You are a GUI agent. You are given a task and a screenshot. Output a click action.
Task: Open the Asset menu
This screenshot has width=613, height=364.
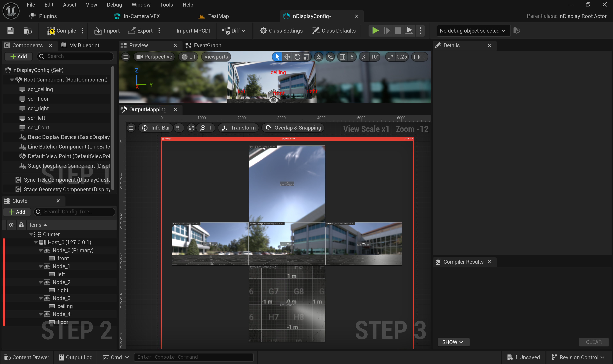pyautogui.click(x=69, y=5)
